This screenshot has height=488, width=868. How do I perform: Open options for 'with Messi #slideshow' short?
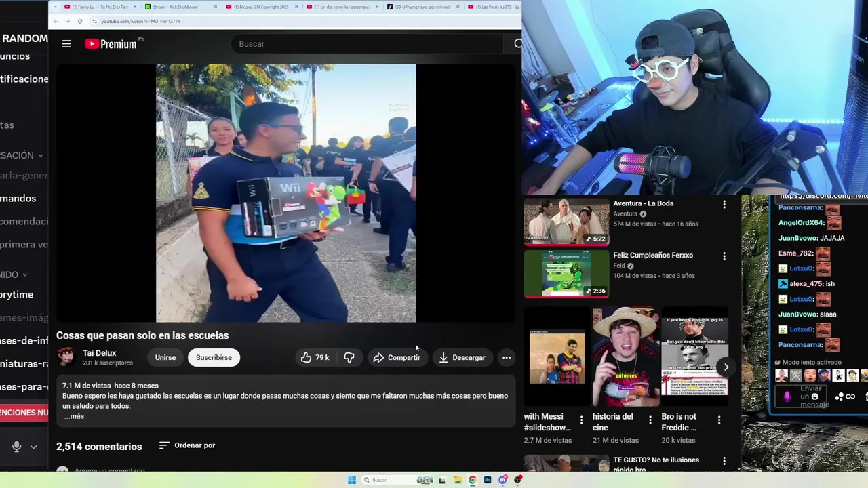pos(581,420)
